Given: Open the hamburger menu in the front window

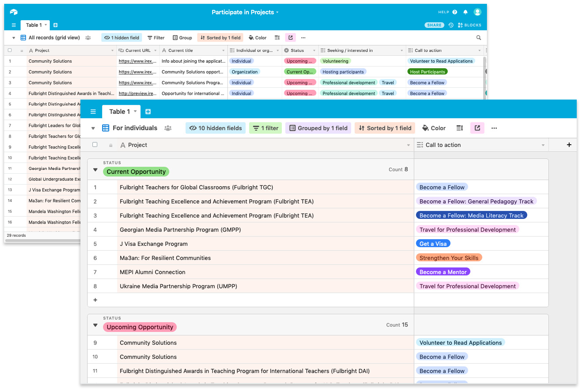Looking at the screenshot, I should coord(93,112).
